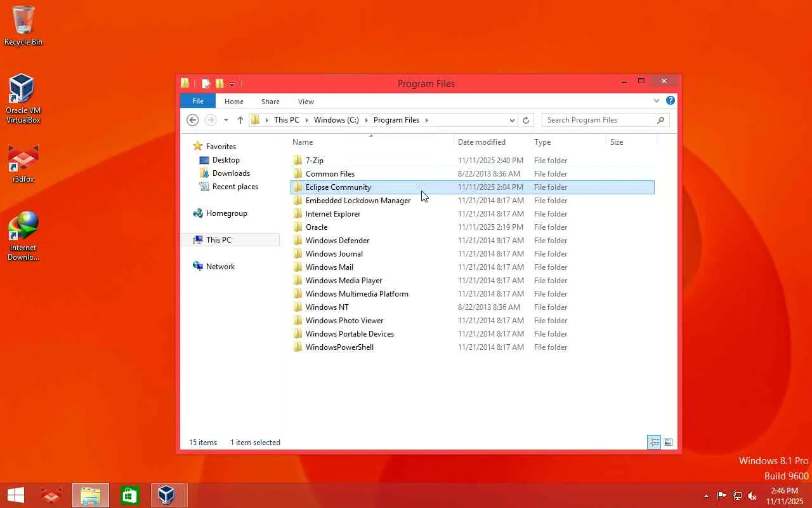812x508 pixels.
Task: Switch to the Home ribbon tab
Action: 234,102
